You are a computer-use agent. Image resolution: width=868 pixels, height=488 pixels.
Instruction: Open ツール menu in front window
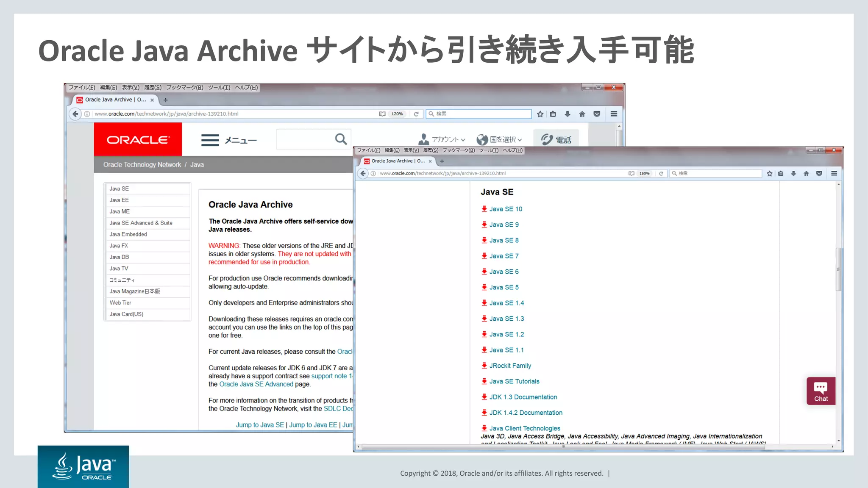tap(489, 150)
